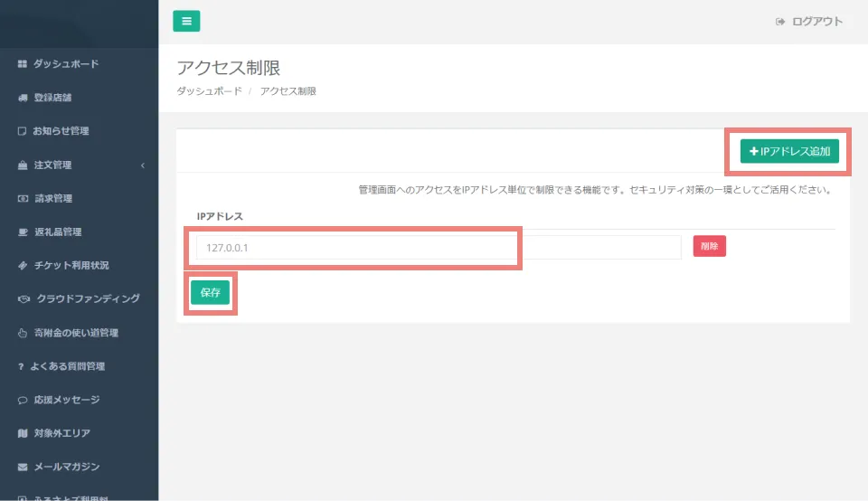868x501 pixels.
Task: Click the truck icon for 登録店舗
Action: click(x=23, y=98)
